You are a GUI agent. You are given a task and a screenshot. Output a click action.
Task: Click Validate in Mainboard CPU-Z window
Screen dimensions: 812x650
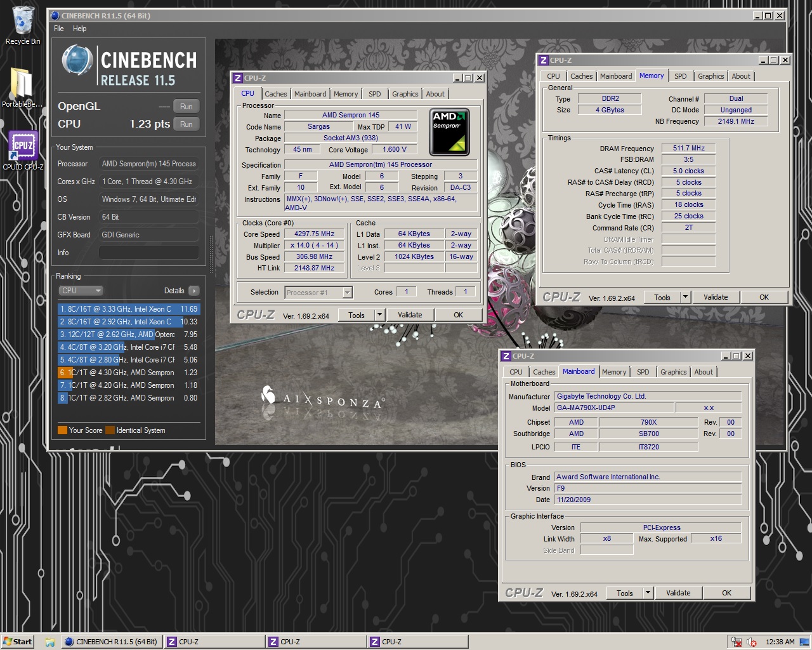(678, 593)
